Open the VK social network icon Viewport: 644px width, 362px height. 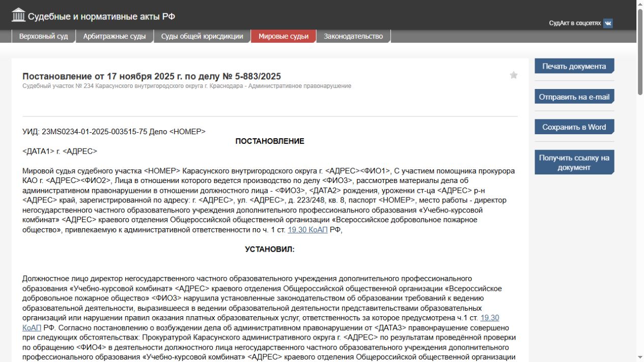pos(608,23)
